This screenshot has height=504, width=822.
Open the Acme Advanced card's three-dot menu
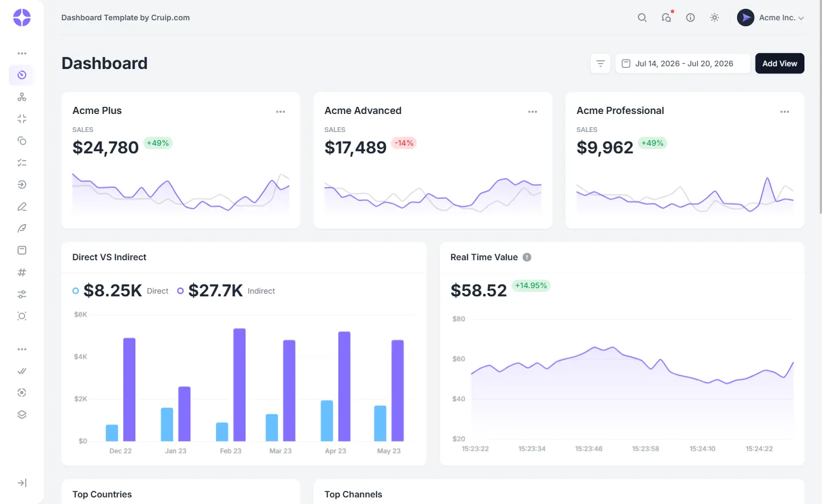pos(533,112)
